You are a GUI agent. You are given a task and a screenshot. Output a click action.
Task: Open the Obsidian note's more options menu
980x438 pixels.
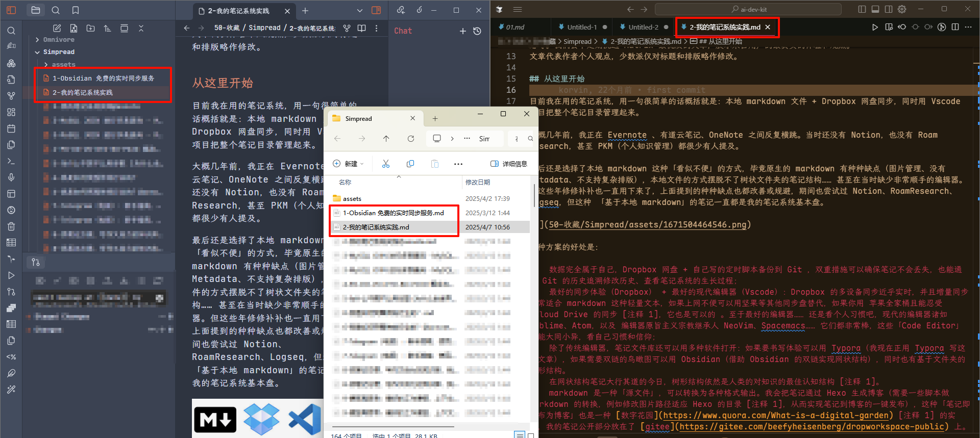[x=377, y=29]
